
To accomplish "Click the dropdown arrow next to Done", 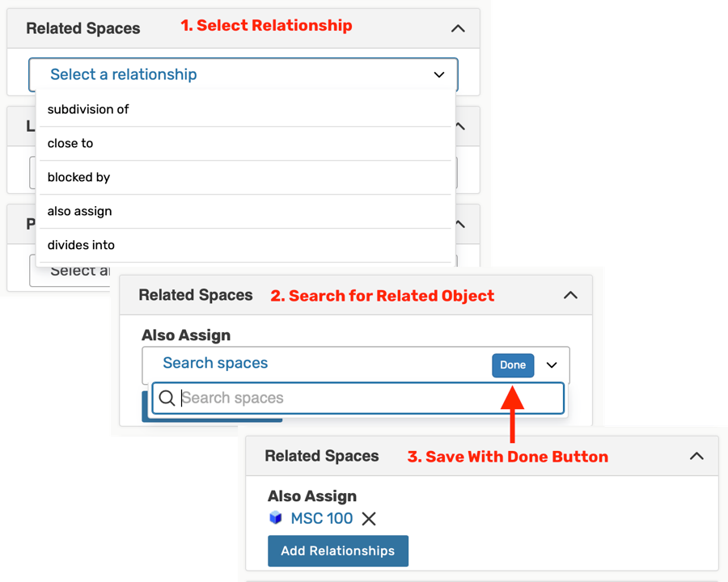I will [552, 365].
